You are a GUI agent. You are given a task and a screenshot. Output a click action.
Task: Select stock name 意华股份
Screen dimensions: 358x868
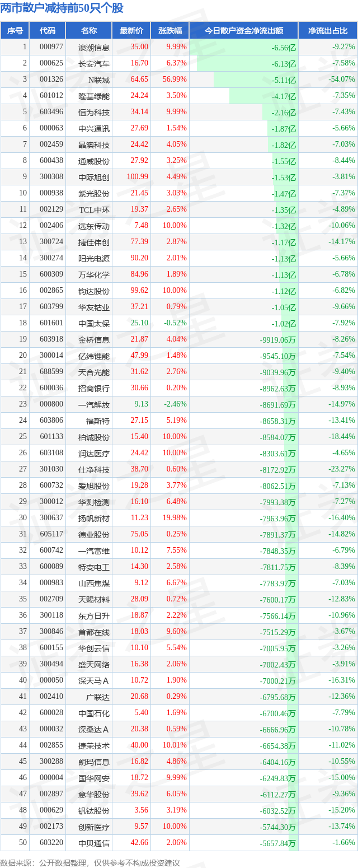pyautogui.click(x=94, y=794)
